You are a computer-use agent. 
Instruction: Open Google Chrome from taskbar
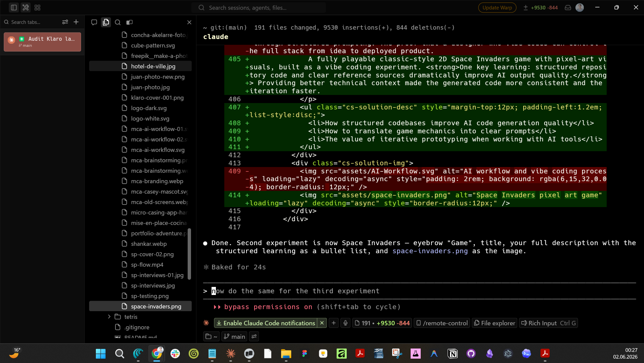(x=157, y=354)
